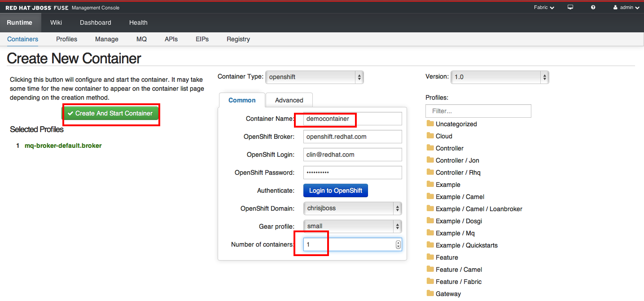644x301 pixels.
Task: Open the admin user menu
Action: 626,7
